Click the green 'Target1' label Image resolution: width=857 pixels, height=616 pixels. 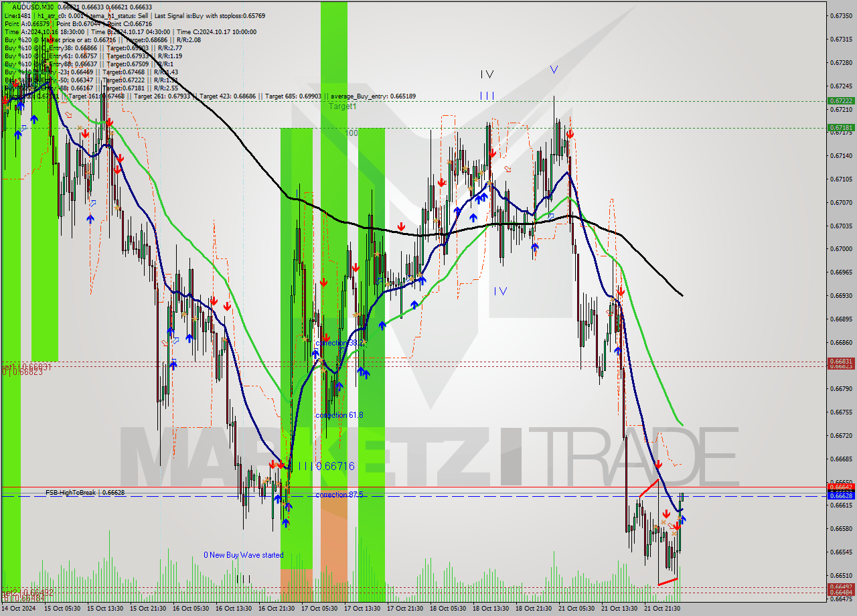[342, 106]
